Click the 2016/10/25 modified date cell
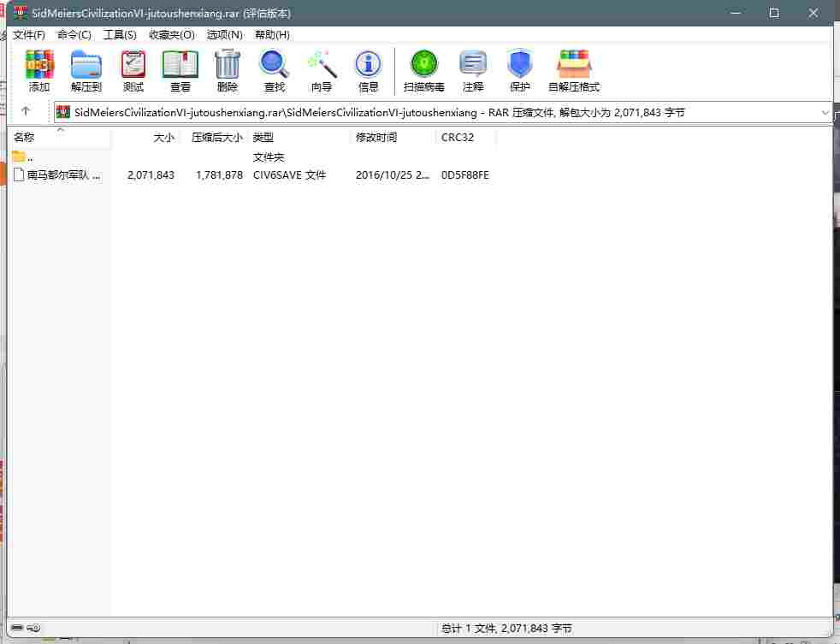The width and height of the screenshot is (840, 644). pyautogui.click(x=392, y=175)
